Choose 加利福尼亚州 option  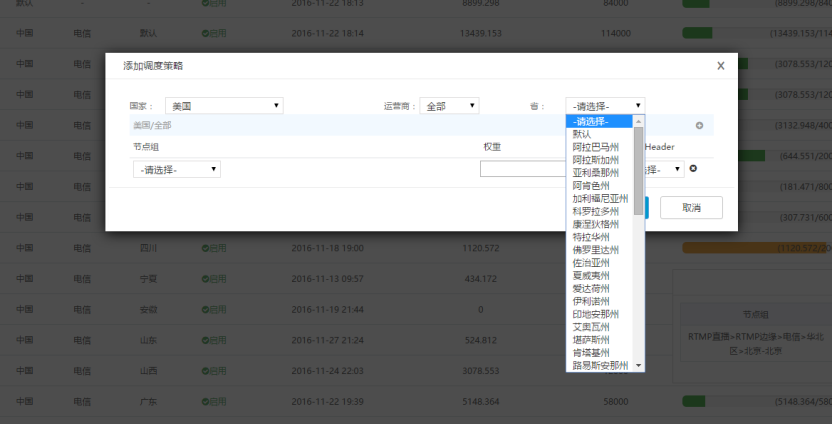[x=600, y=198]
